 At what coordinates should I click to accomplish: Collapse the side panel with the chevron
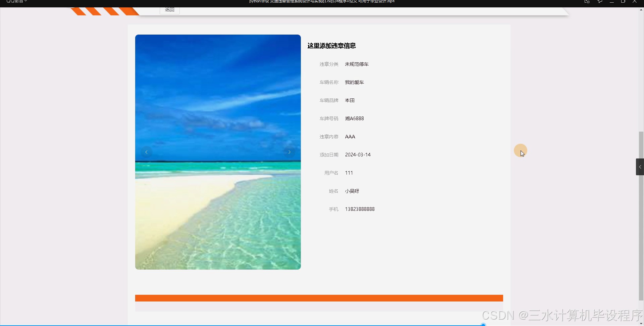click(640, 167)
